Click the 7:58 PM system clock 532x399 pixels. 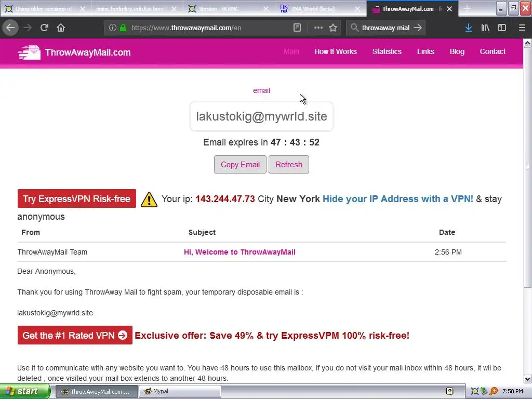[x=513, y=392]
